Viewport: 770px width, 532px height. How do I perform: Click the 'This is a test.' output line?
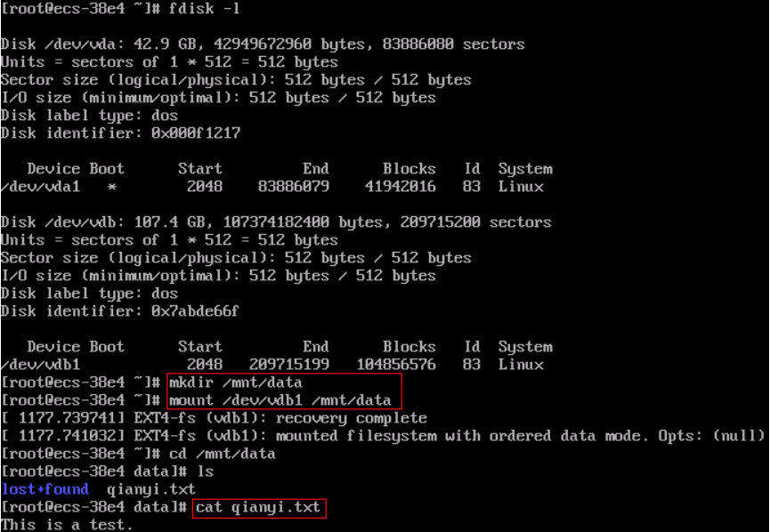pos(67,525)
